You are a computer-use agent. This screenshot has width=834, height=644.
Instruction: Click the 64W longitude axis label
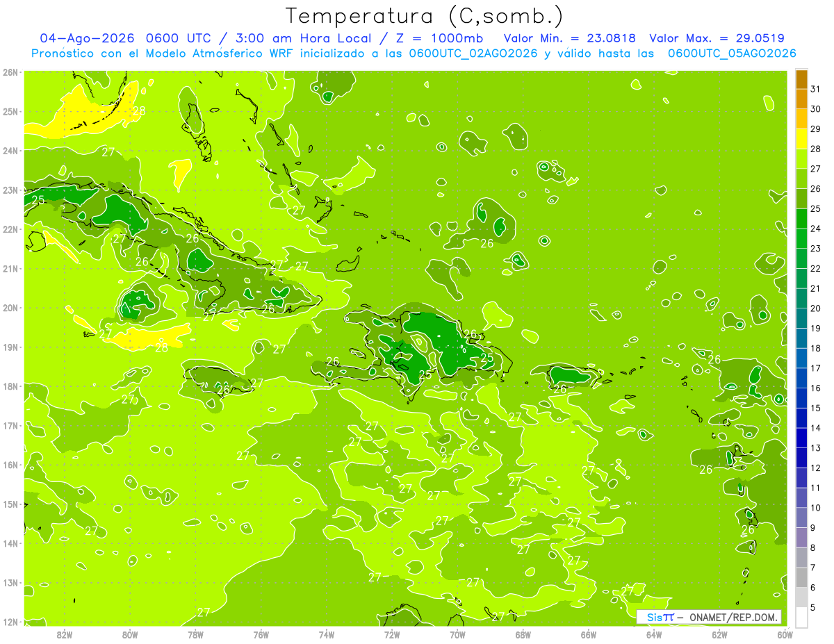pyautogui.click(x=653, y=635)
